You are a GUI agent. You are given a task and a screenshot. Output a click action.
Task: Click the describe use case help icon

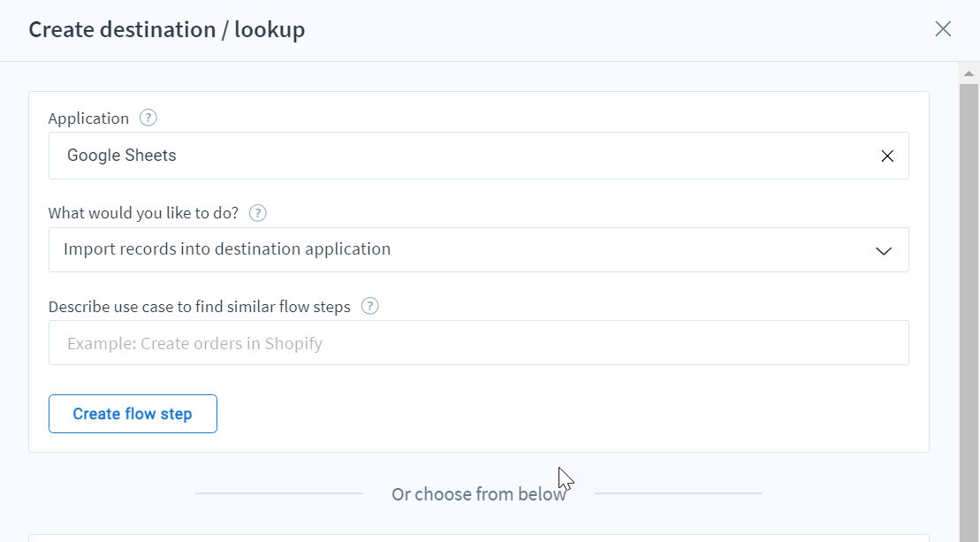pos(370,305)
